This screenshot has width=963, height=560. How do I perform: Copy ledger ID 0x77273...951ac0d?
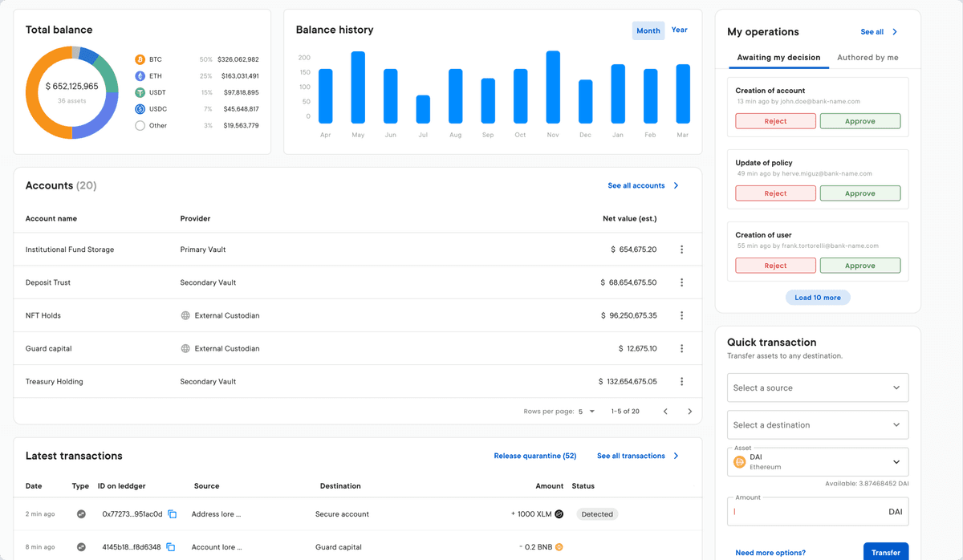(172, 514)
